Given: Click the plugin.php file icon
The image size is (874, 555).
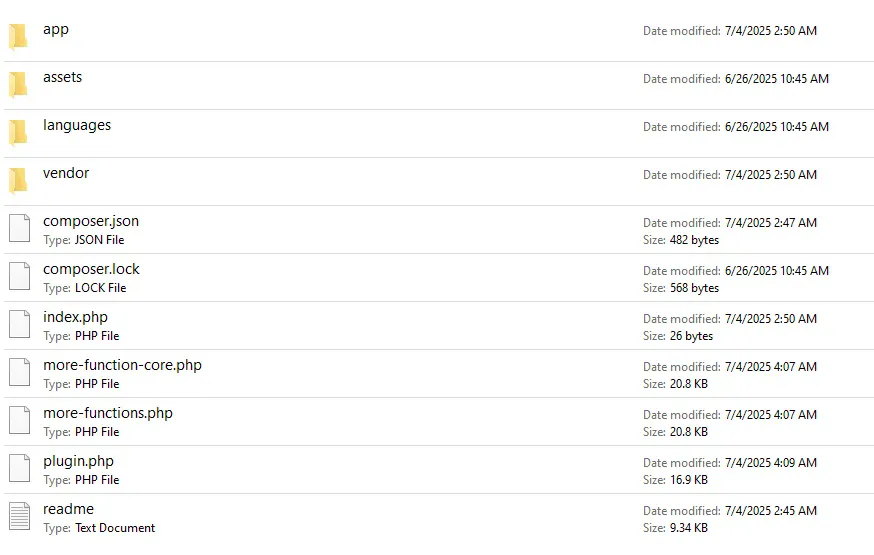Looking at the screenshot, I should [x=20, y=469].
